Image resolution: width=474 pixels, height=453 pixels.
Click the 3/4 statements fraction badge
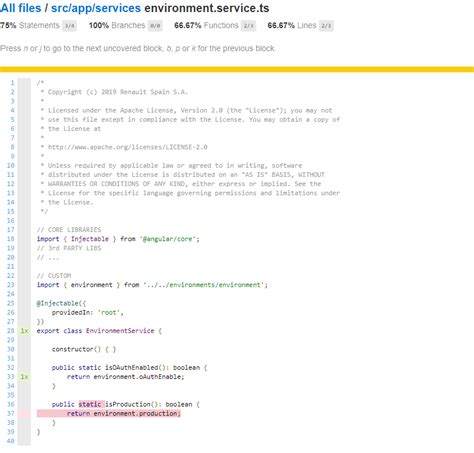coord(69,26)
